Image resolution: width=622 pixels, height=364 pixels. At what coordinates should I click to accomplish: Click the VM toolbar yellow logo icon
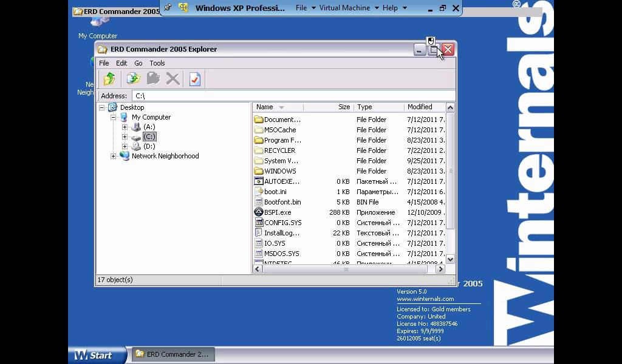[183, 7]
